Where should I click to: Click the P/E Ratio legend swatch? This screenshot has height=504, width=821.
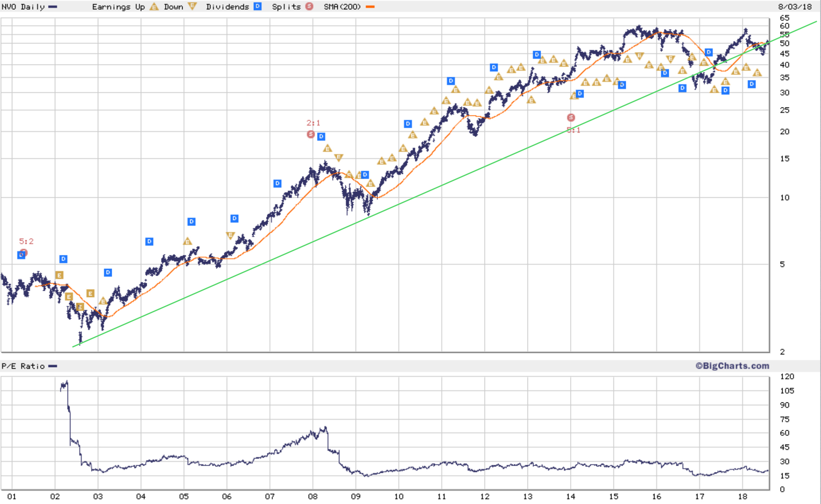click(x=53, y=366)
